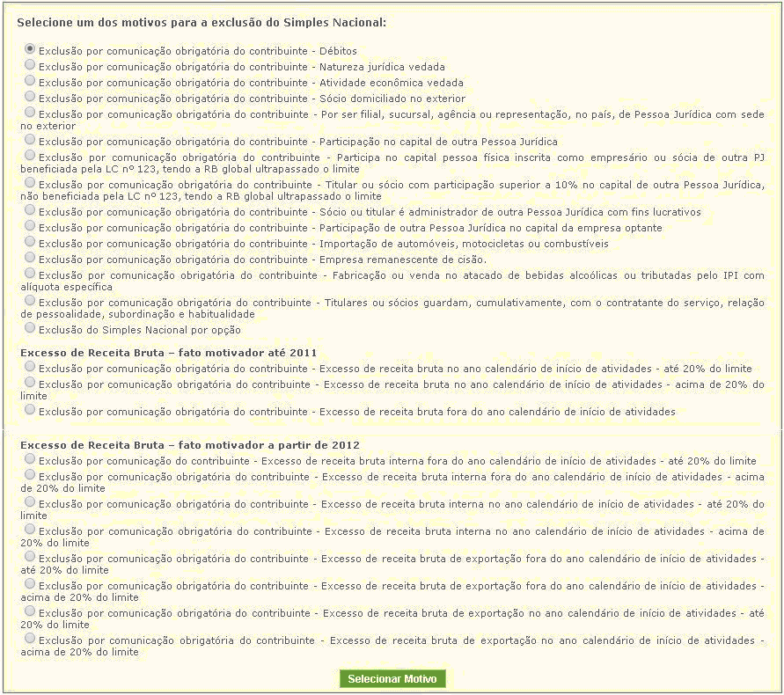Under 'até 2011', select 'início de atividades - acima de 20%' radio
This screenshot has width=784, height=695.
30,382
